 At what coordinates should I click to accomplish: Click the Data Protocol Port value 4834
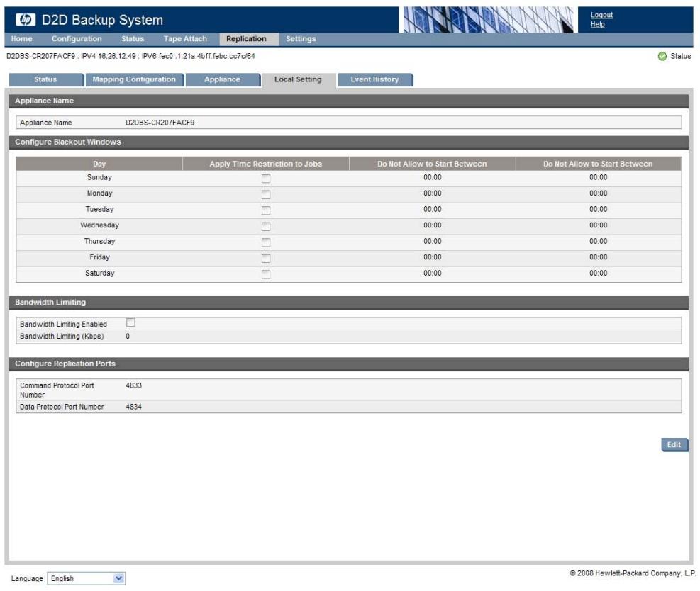(x=133, y=407)
